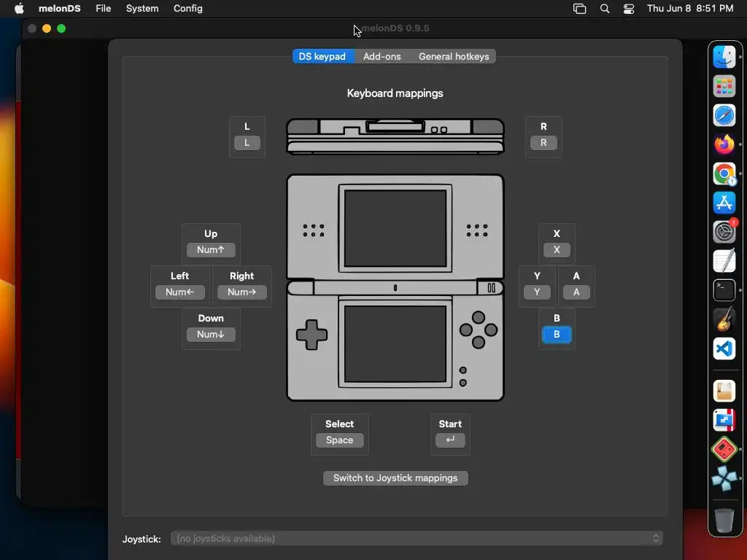Launch Safari from the Dock
Viewport: 747px width, 560px height.
click(x=724, y=115)
